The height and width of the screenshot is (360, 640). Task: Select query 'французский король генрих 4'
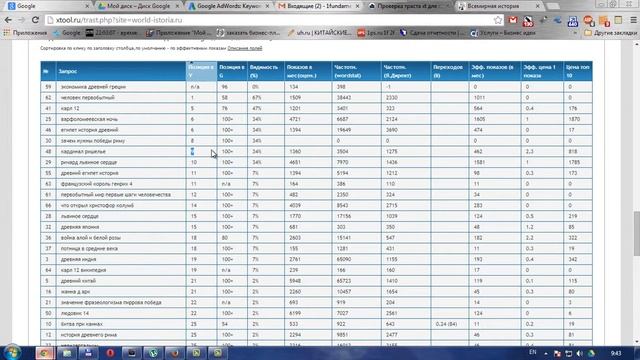(x=96, y=184)
